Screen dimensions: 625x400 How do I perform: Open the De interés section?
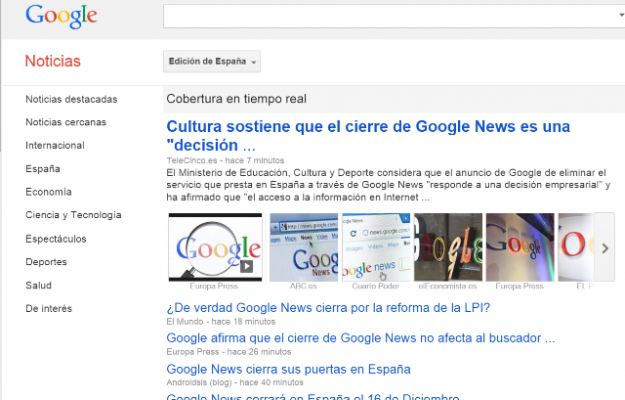click(x=49, y=308)
